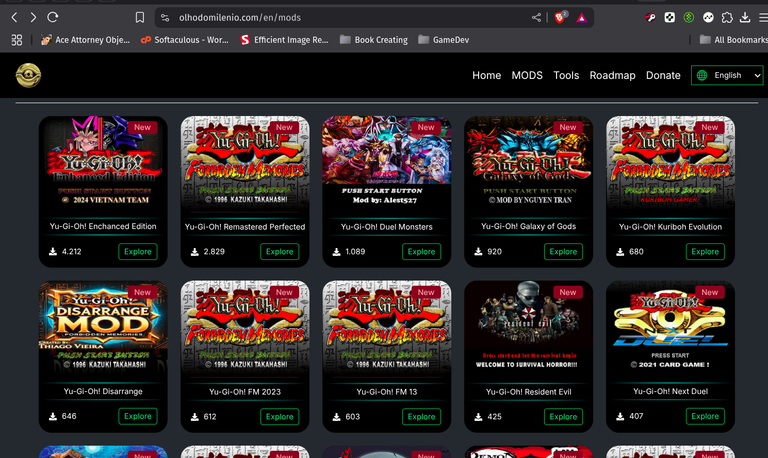Viewport: 768px width, 458px height.
Task: Expand the English language dropdown
Action: pos(727,75)
